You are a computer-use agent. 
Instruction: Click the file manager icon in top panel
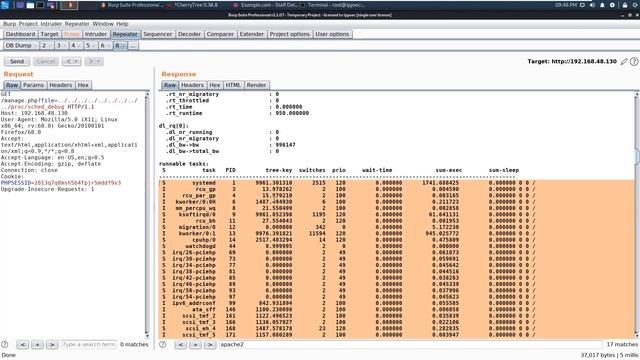coord(30,5)
